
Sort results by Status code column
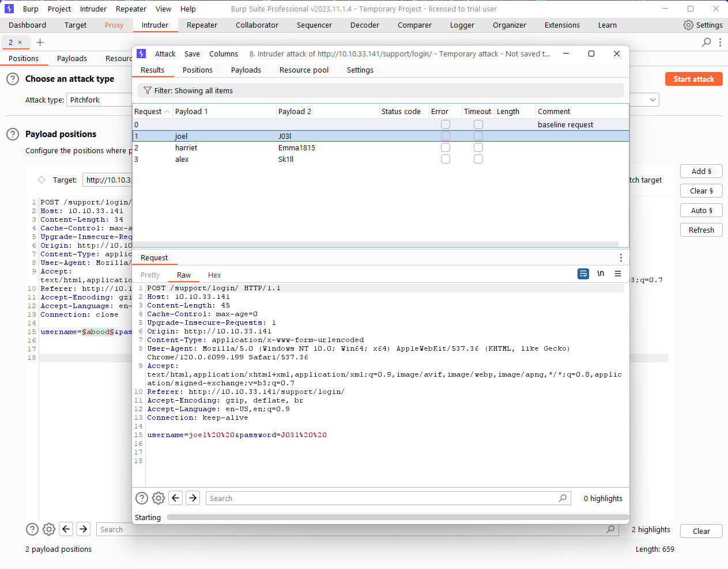[403, 111]
